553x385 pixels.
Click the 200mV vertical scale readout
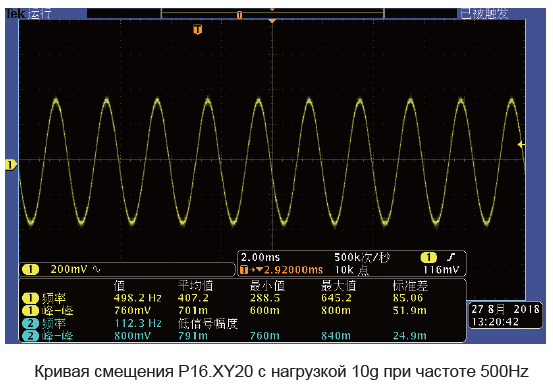click(x=69, y=270)
